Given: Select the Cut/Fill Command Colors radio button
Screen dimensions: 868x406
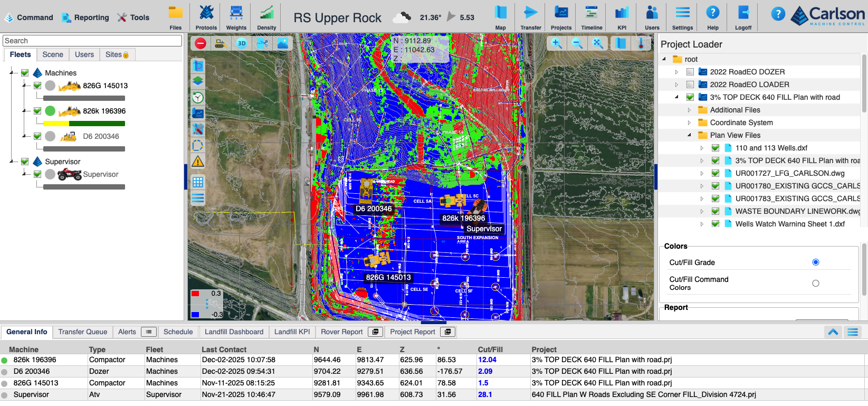Looking at the screenshot, I should click(816, 284).
